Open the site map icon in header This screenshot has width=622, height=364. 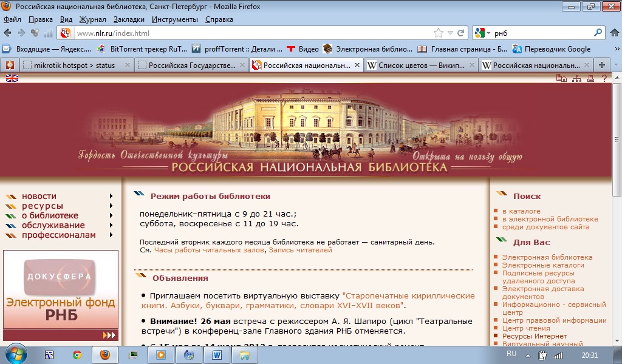coord(576,78)
